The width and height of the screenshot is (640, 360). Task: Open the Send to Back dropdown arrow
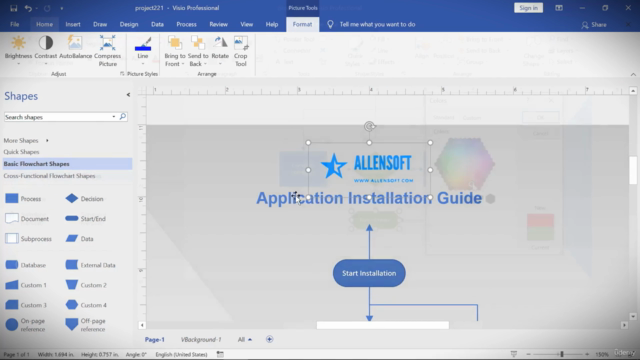205,64
